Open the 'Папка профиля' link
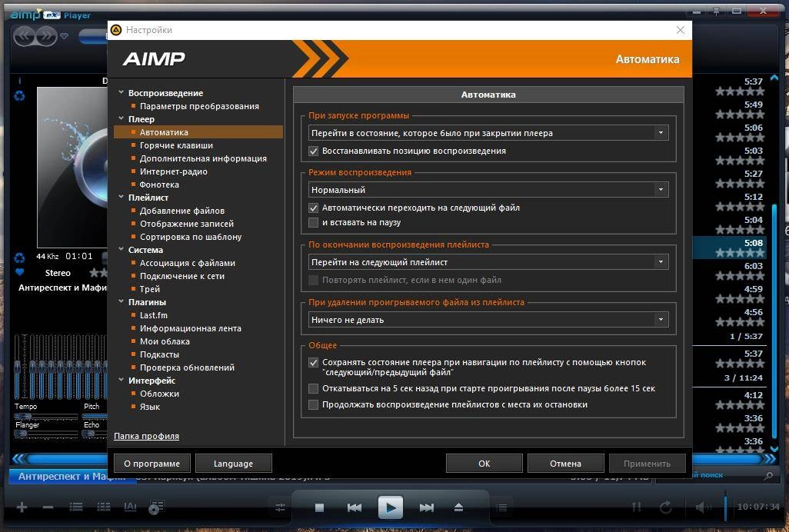This screenshot has width=789, height=532. (146, 436)
